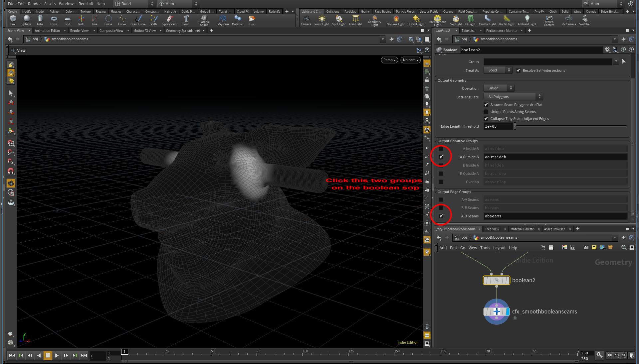639x364 pixels.
Task: Enable Unique Points Along Seams checkbox
Action: point(486,112)
